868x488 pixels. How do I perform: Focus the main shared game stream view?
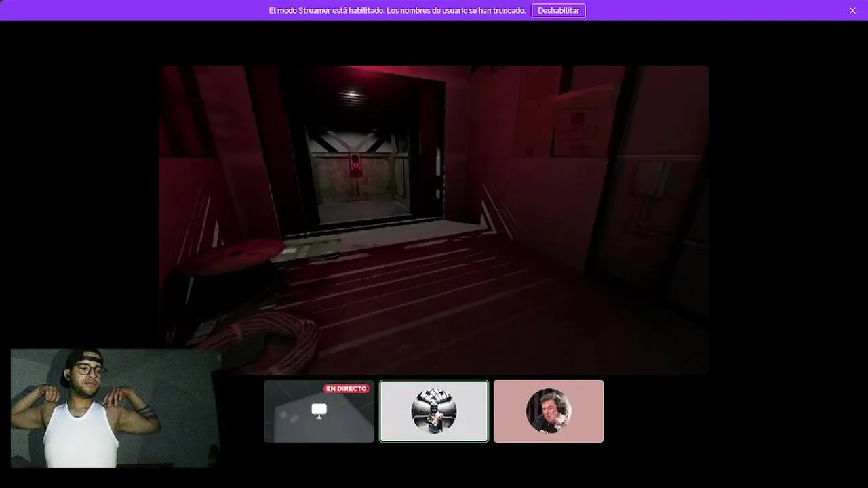pos(434,220)
